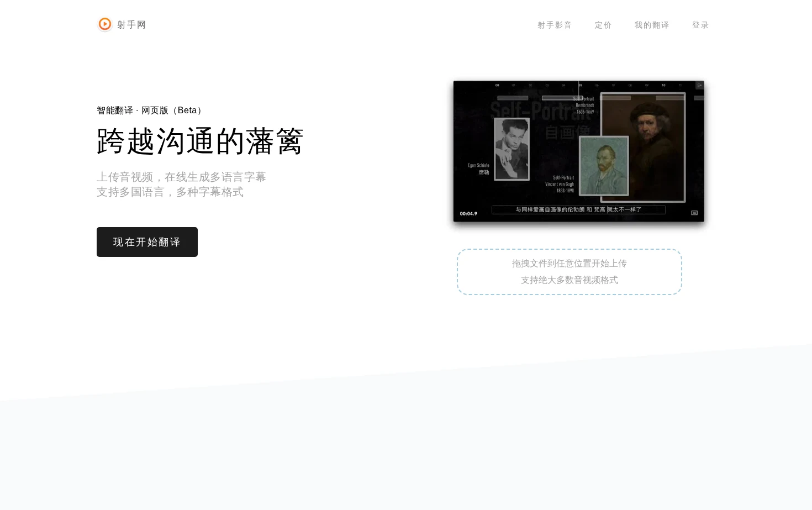Viewport: 812px width, 510px height.
Task: Open the 射手网 home link text
Action: [x=131, y=25]
